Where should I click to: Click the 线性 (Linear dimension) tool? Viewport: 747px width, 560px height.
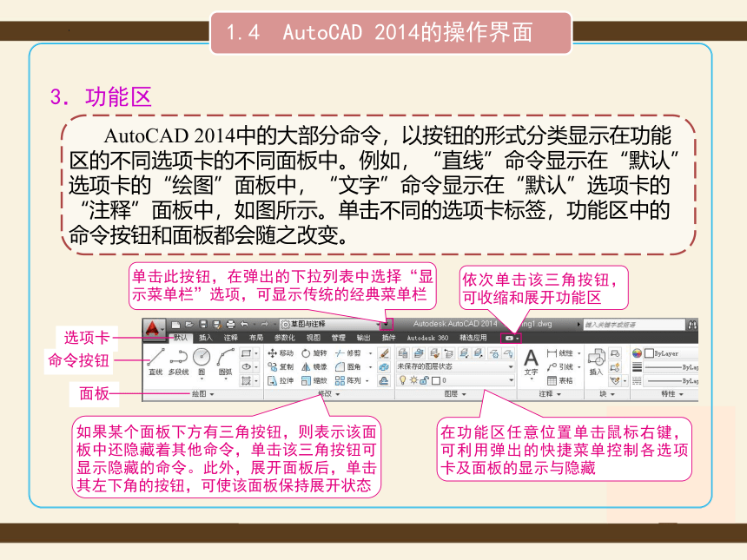coord(560,353)
